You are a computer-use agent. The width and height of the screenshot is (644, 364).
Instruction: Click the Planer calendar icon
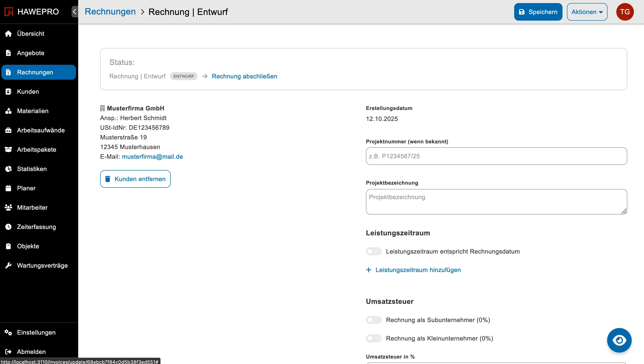[8, 188]
